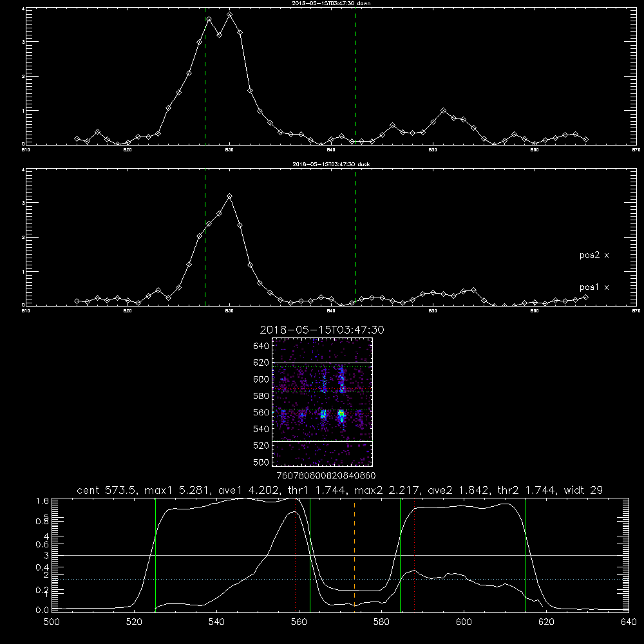Click the "thr1 1.744" value
This screenshot has height=644, width=644.
coord(317,490)
